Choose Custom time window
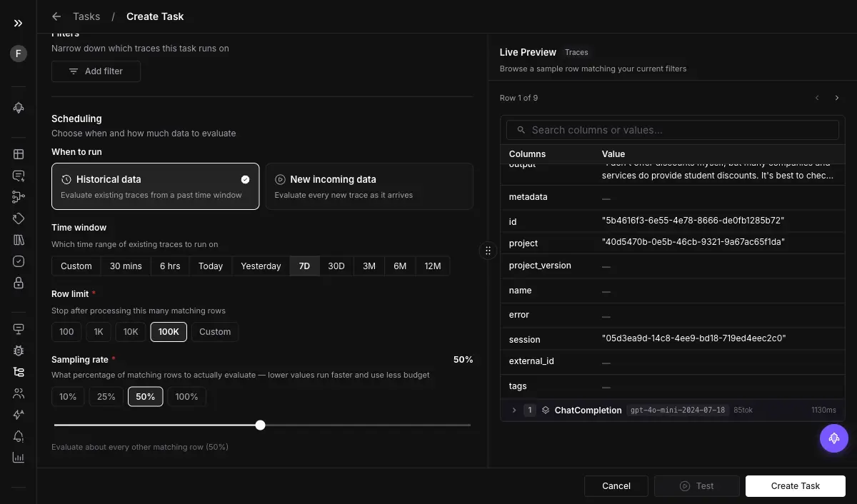857x504 pixels. 76,266
